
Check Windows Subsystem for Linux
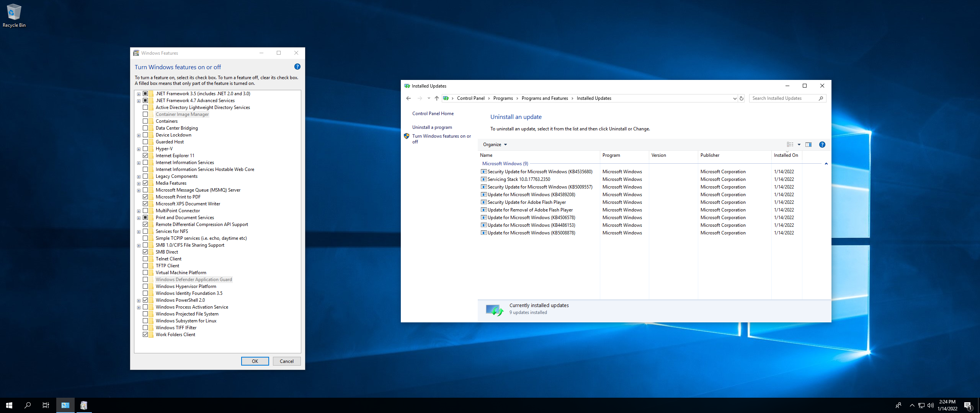click(x=145, y=321)
